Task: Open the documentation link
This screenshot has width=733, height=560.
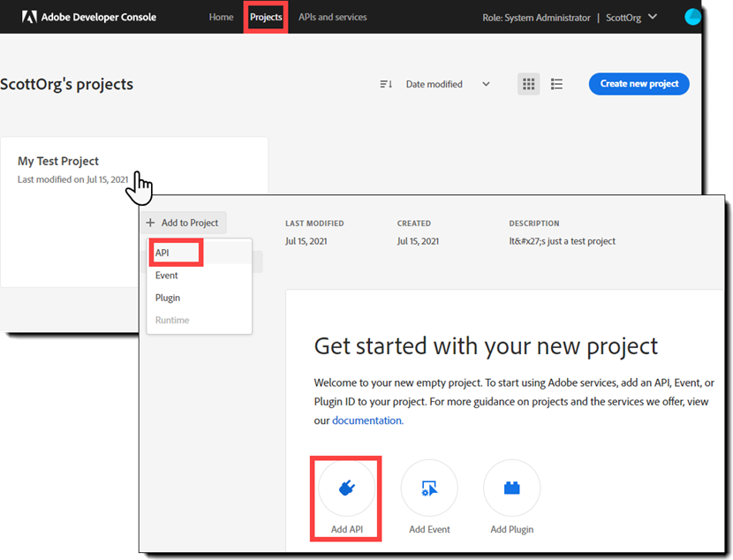Action: tap(367, 420)
